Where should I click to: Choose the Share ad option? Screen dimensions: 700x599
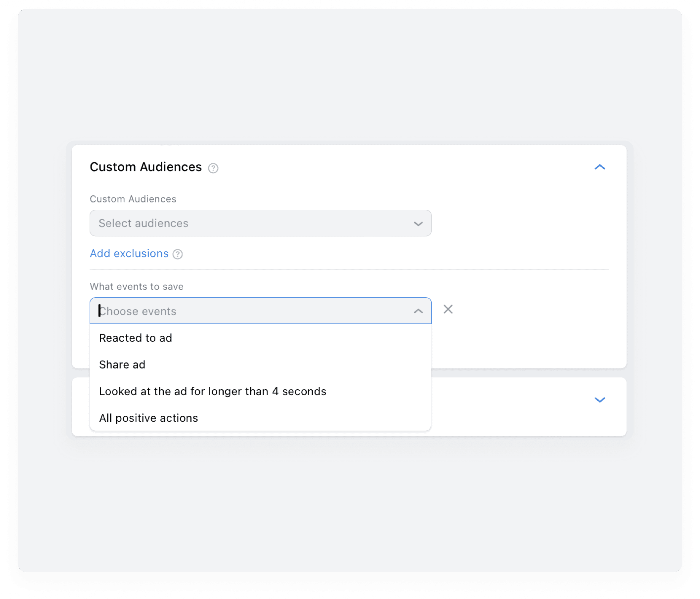point(260,364)
